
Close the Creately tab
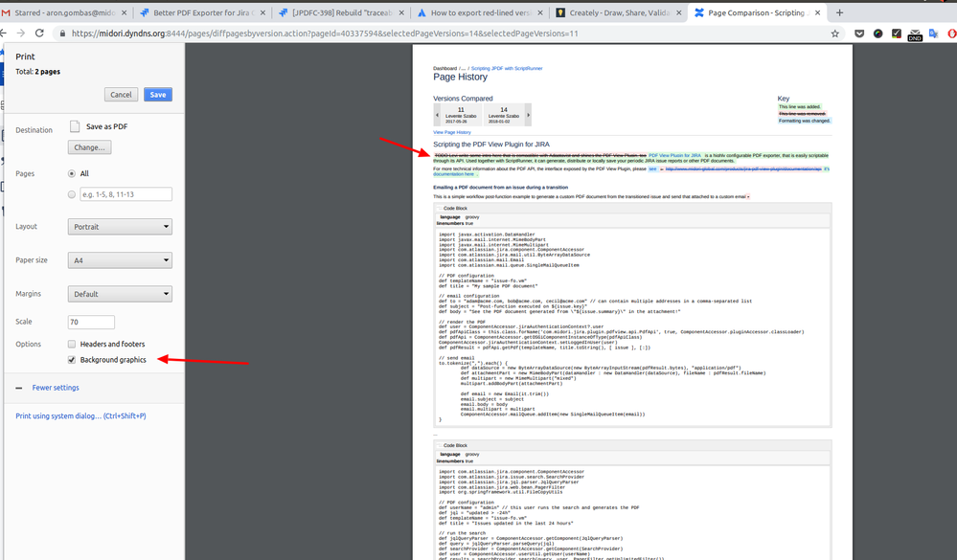678,12
